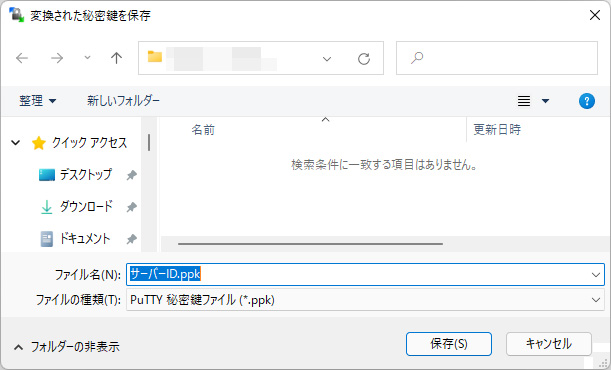Click the magnifier icon in search box
The height and width of the screenshot is (370, 611).
[417, 58]
